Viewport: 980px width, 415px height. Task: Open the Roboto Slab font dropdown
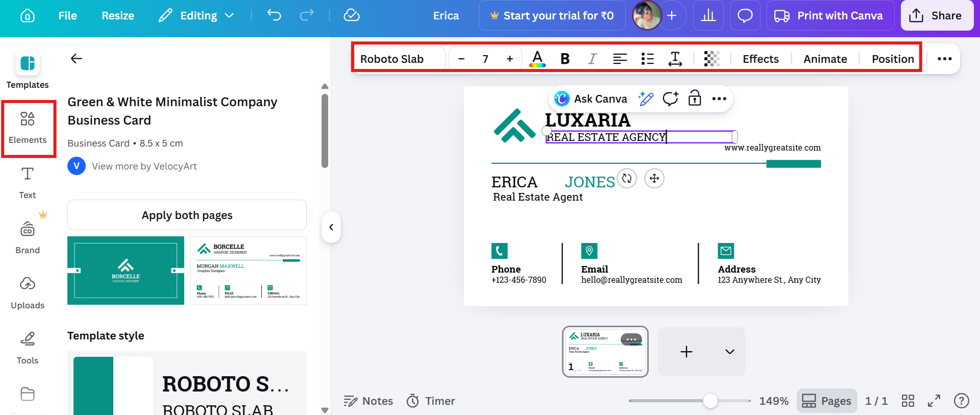400,59
